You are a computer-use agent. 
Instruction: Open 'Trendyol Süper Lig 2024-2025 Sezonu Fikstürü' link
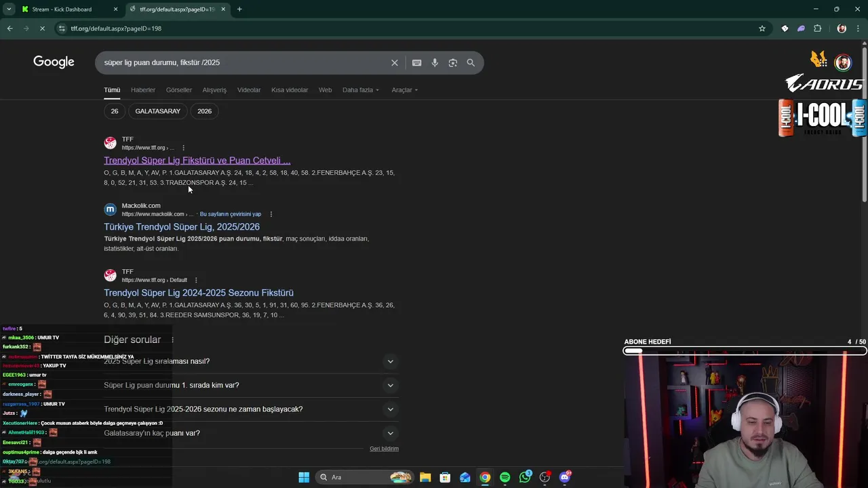click(199, 293)
